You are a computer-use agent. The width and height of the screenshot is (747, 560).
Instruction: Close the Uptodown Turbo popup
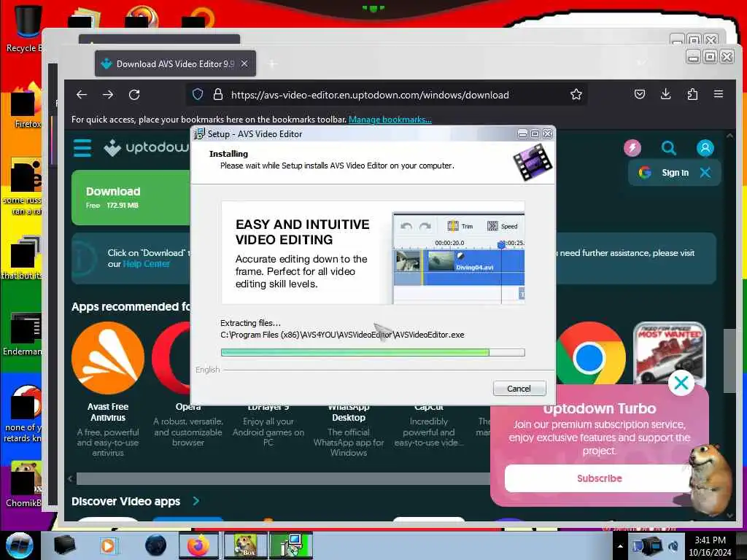pyautogui.click(x=681, y=382)
